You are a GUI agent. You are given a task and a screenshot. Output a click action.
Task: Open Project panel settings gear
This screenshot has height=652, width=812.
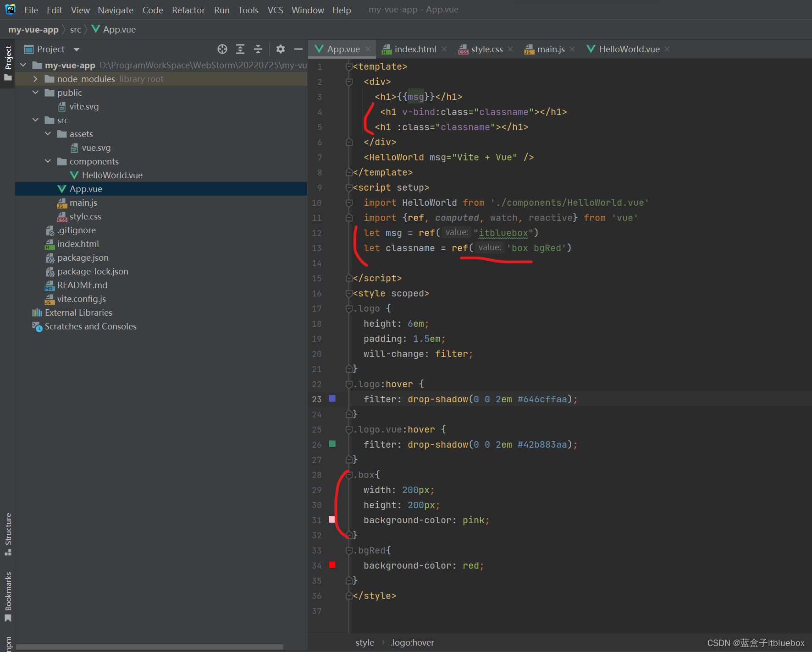point(281,49)
